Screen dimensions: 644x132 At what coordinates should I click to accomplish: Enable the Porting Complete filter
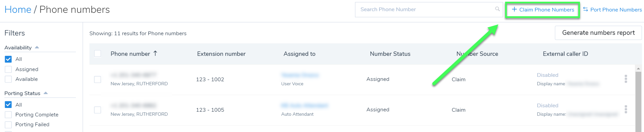[x=8, y=115]
